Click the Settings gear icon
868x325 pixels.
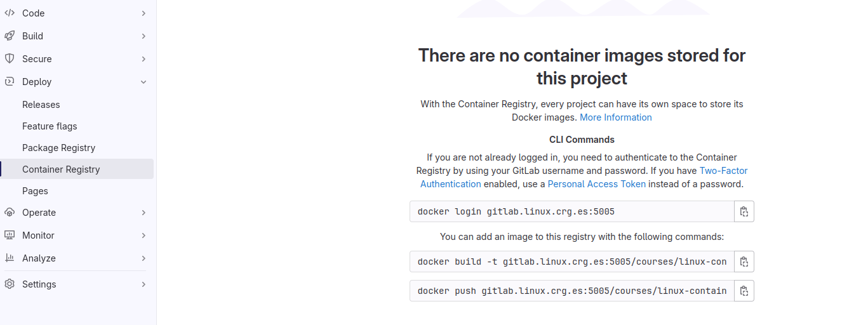click(10, 284)
